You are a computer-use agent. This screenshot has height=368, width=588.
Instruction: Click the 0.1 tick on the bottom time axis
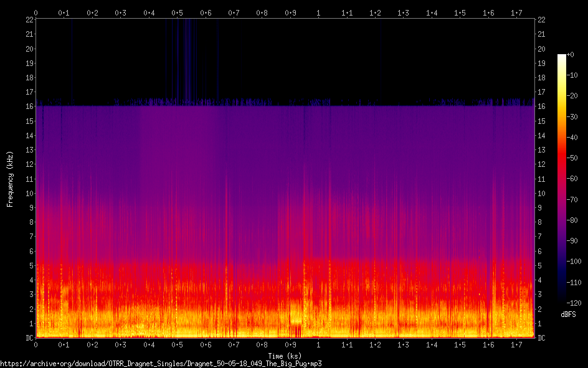pyautogui.click(x=64, y=344)
